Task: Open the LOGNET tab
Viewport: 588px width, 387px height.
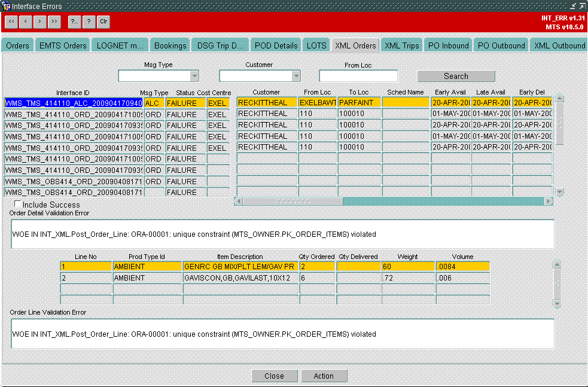Action: 120,45
